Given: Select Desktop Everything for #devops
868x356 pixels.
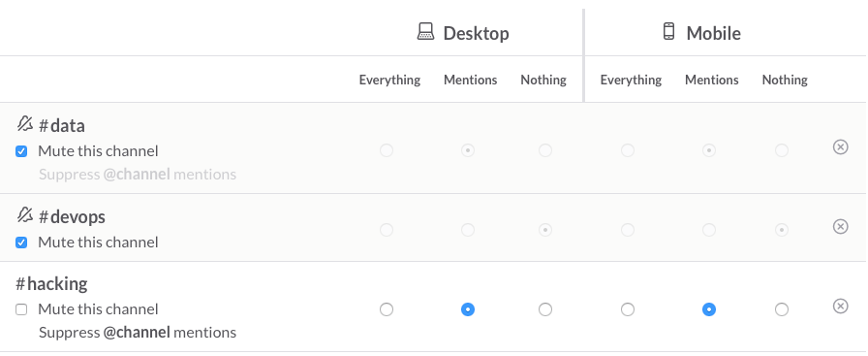Looking at the screenshot, I should pyautogui.click(x=387, y=230).
